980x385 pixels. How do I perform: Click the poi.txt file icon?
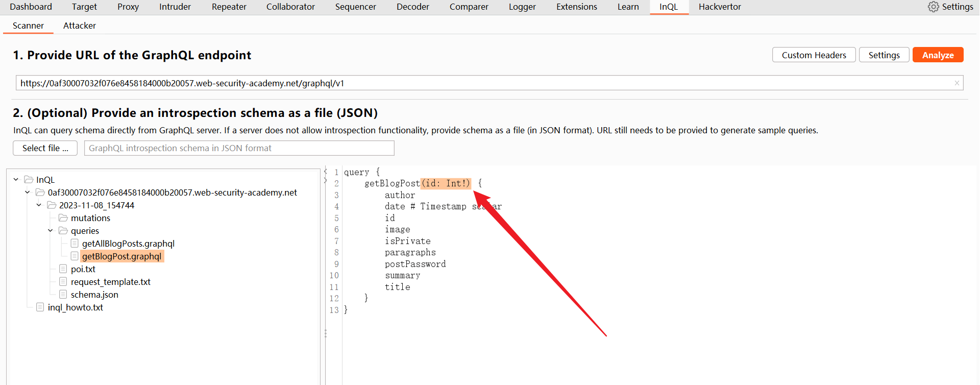(63, 269)
